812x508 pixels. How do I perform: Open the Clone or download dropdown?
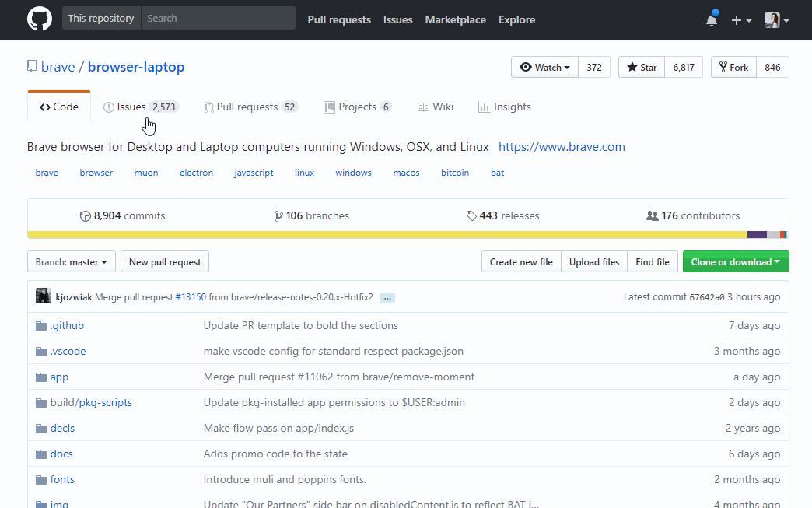(x=736, y=262)
